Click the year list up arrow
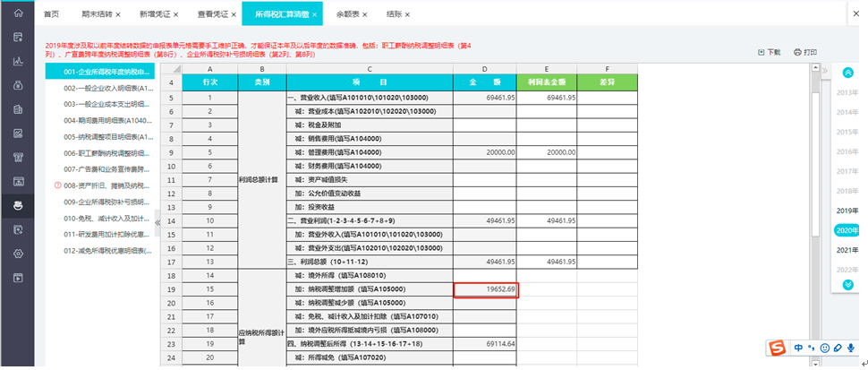Image resolution: width=868 pixels, height=370 pixels. coord(847,73)
